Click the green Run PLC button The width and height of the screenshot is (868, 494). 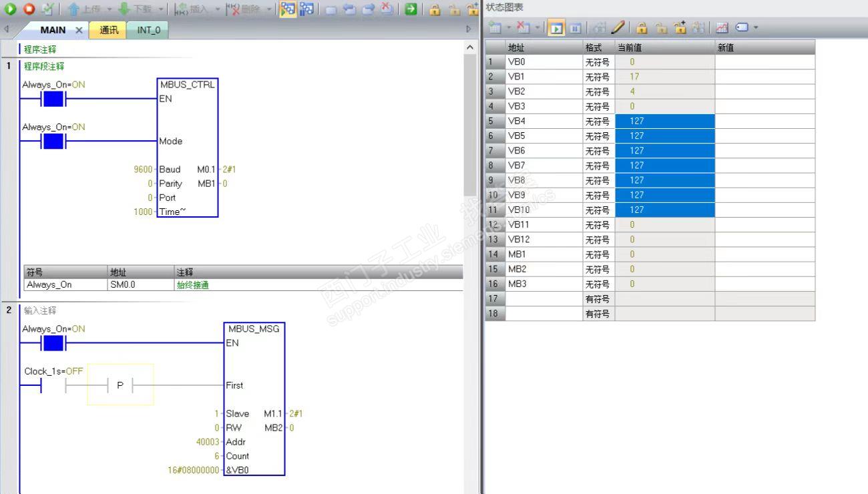[x=10, y=9]
